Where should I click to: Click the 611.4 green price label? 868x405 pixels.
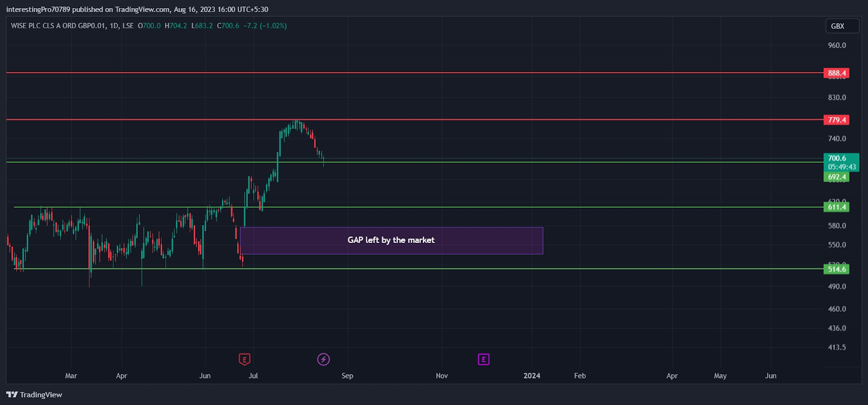[837, 207]
